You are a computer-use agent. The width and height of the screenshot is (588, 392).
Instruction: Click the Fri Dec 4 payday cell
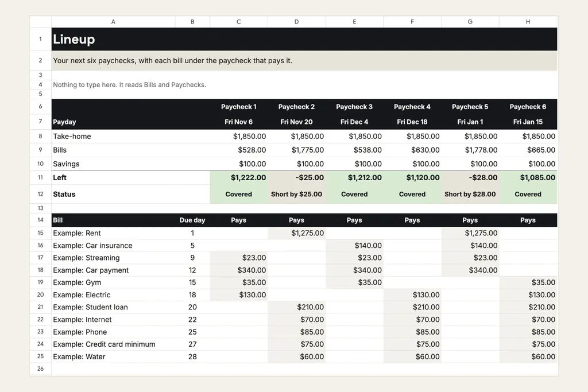pos(354,122)
